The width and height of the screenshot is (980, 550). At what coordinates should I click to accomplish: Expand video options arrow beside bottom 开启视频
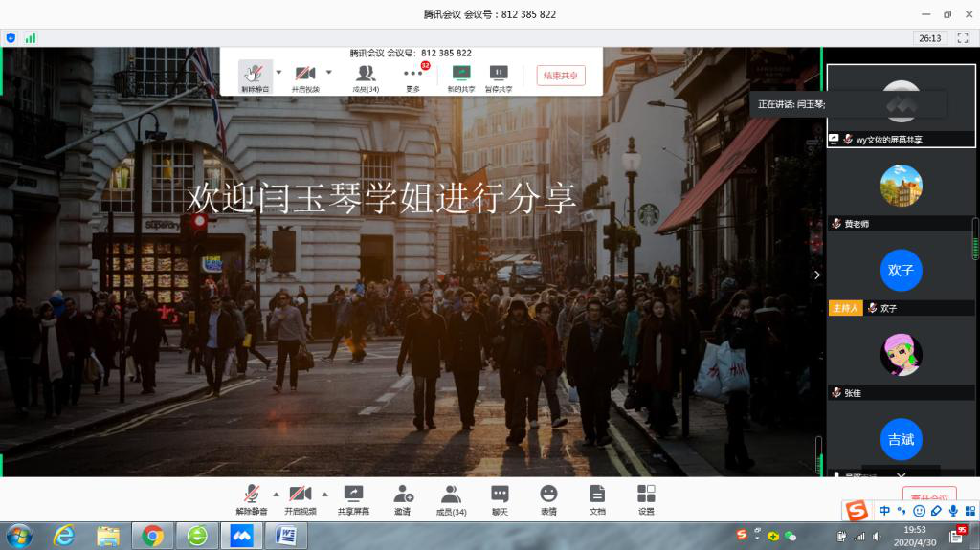324,495
